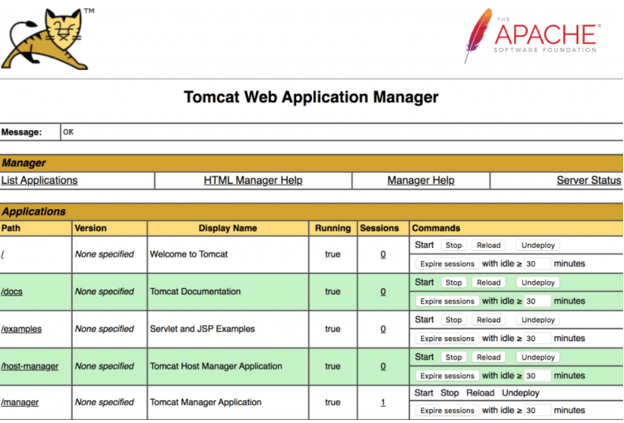This screenshot has height=423, width=624.
Task: Click idle minutes field in /examples row
Action: 537,339
